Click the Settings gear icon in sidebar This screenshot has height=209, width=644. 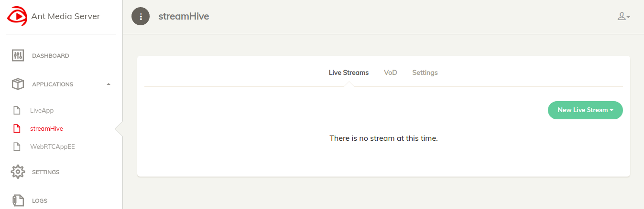click(18, 172)
